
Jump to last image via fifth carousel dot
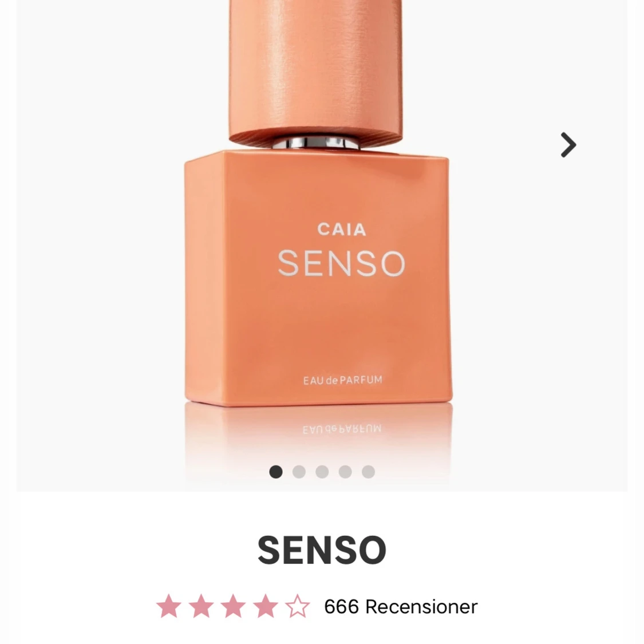pos(369,472)
